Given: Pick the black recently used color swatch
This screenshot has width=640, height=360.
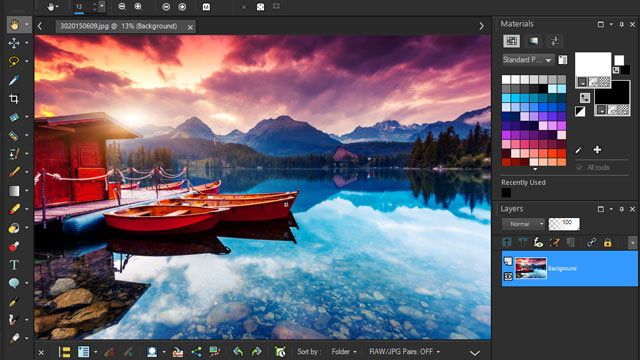Looking at the screenshot, I should 506,193.
